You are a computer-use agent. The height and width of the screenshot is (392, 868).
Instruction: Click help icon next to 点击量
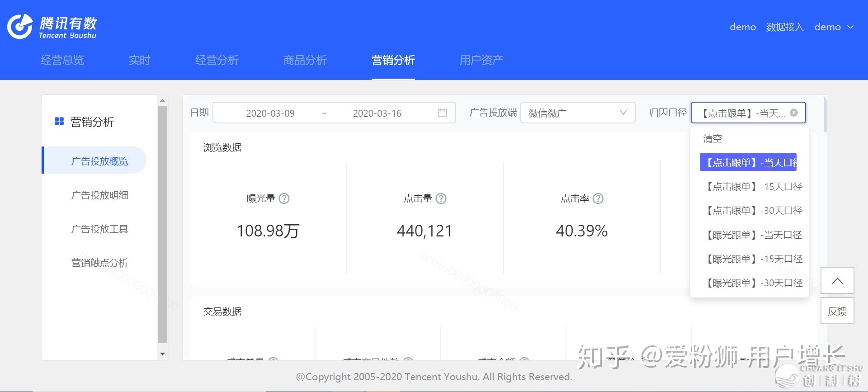click(x=441, y=198)
